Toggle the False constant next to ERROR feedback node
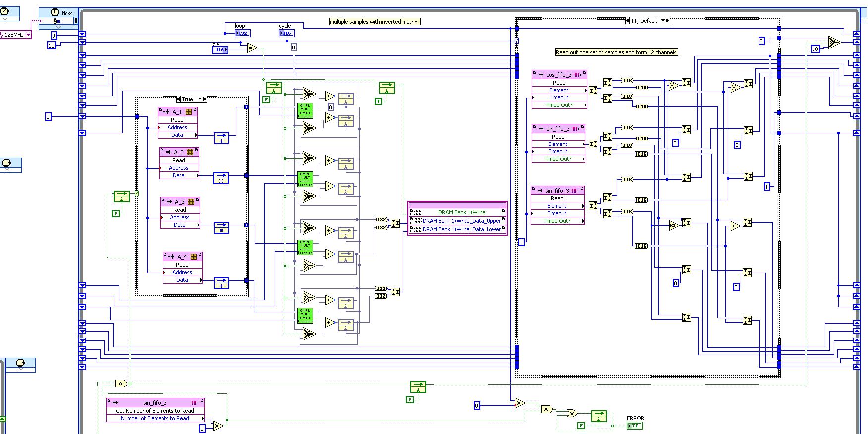This screenshot has height=434, width=868. point(581,426)
